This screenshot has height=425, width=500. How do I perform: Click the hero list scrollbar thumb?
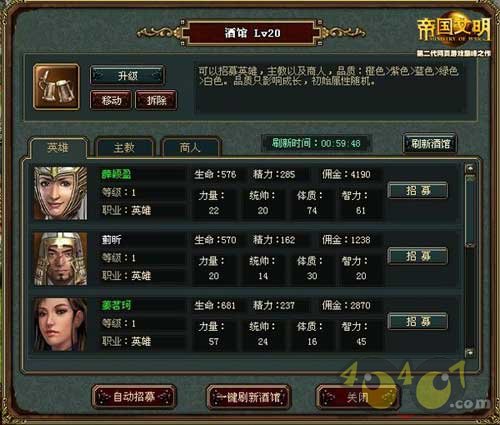[x=470, y=211]
